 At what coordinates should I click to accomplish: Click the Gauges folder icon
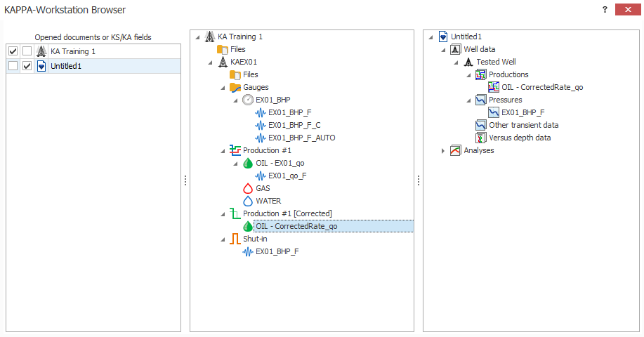[x=235, y=87]
